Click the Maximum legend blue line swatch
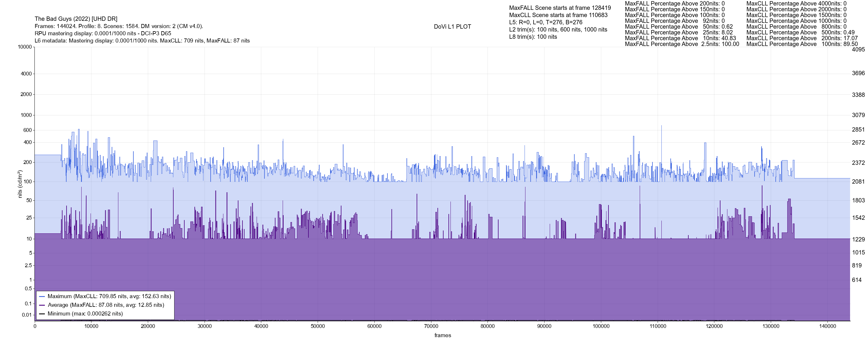The image size is (868, 347). tap(42, 296)
